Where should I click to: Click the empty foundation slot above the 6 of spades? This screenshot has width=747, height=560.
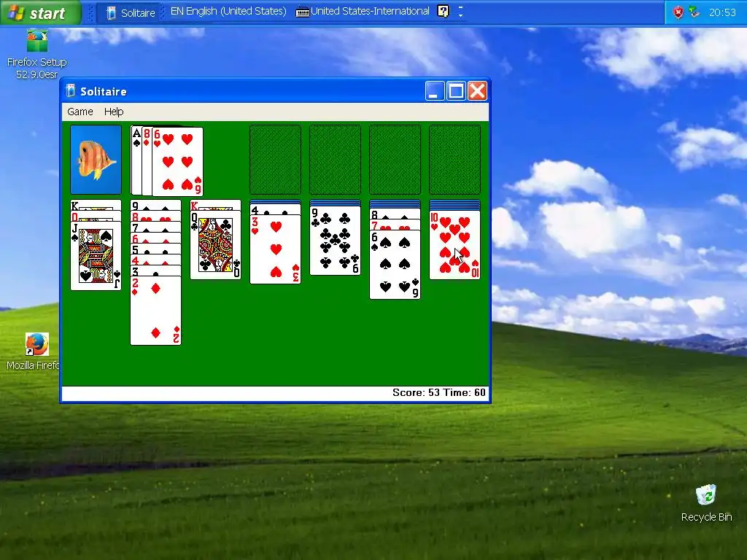tap(395, 160)
